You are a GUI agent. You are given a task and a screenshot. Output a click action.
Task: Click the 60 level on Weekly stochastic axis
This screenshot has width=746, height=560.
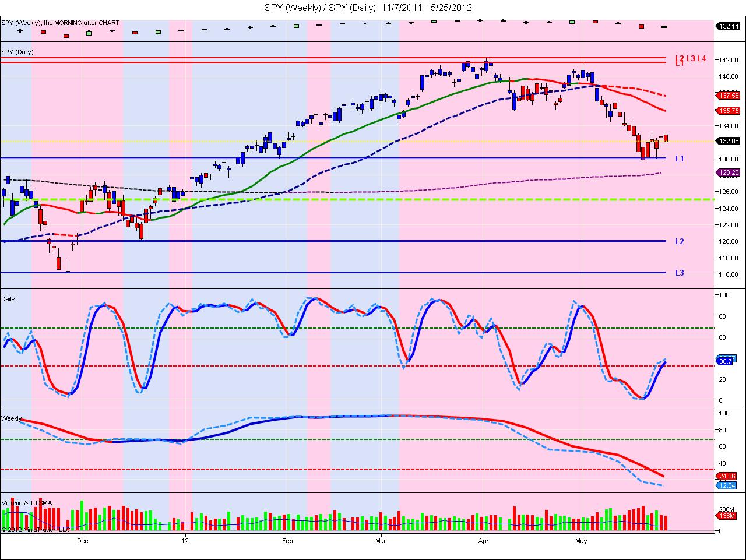723,447
